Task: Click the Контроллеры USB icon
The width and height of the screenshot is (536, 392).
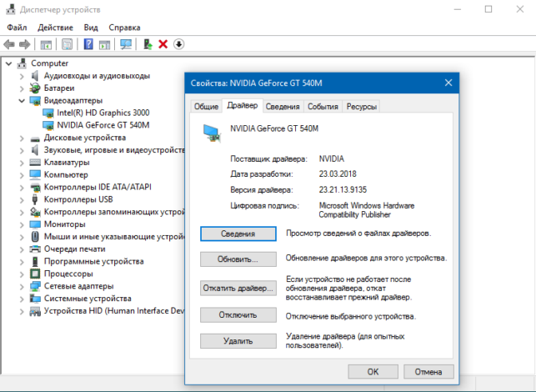Action: coord(34,199)
